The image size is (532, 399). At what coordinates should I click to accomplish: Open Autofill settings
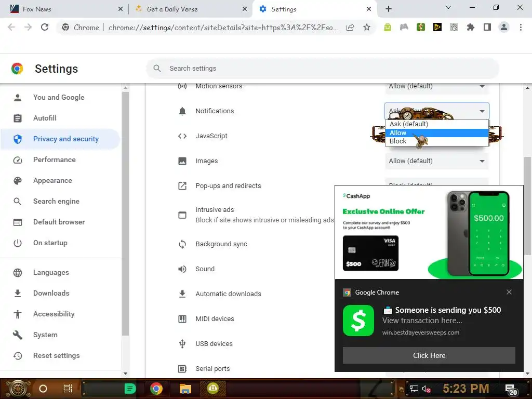(x=60, y=118)
